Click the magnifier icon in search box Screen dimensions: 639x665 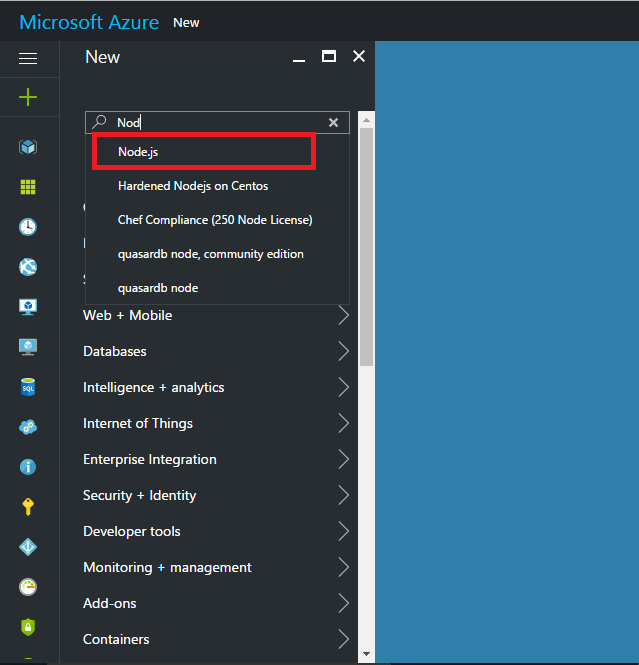(x=100, y=122)
